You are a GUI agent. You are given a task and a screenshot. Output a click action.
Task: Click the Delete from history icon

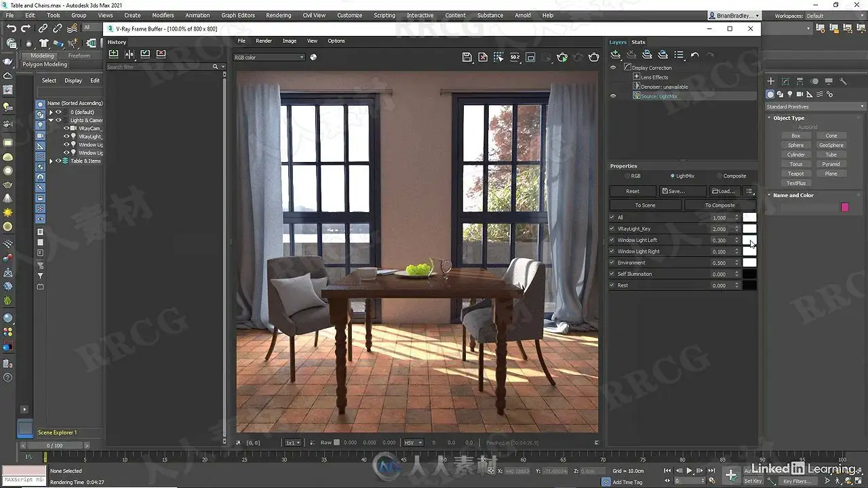161,54
